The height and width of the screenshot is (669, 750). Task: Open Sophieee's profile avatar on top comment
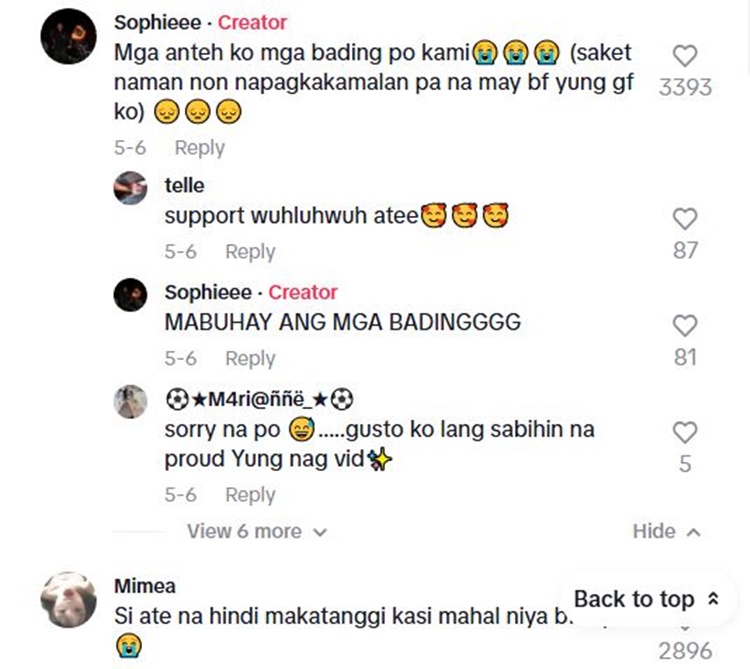(68, 36)
